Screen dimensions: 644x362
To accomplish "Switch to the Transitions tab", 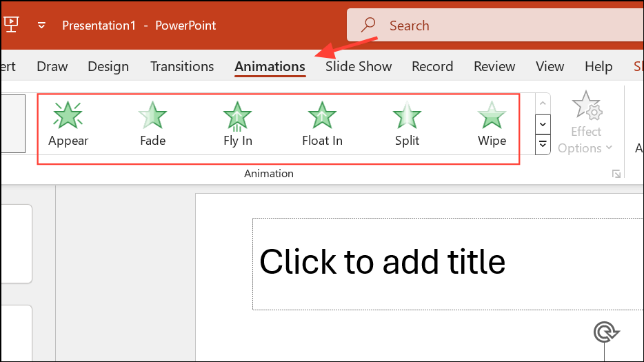I will (x=182, y=66).
